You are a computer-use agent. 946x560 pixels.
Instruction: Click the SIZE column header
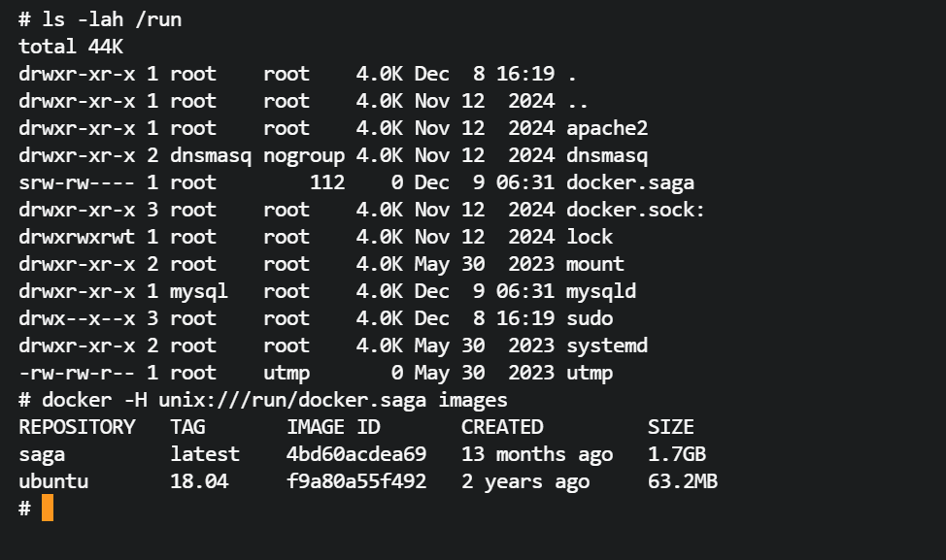671,427
